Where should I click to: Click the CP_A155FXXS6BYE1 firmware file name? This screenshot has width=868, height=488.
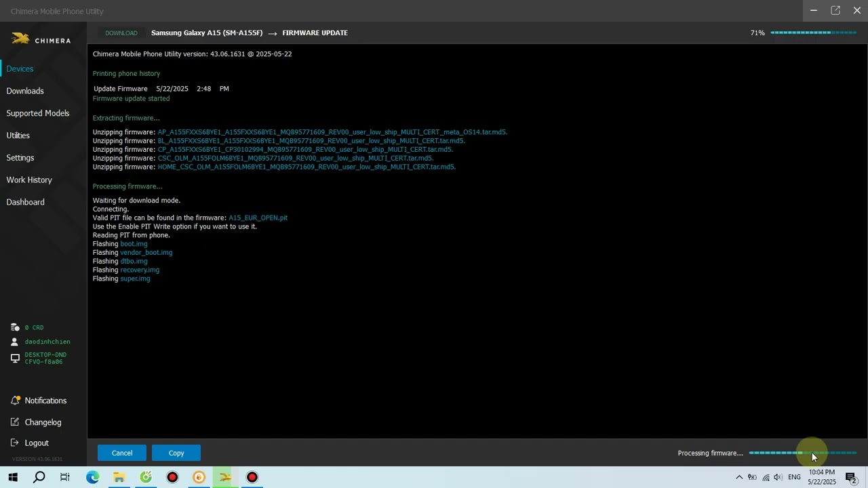tap(305, 149)
